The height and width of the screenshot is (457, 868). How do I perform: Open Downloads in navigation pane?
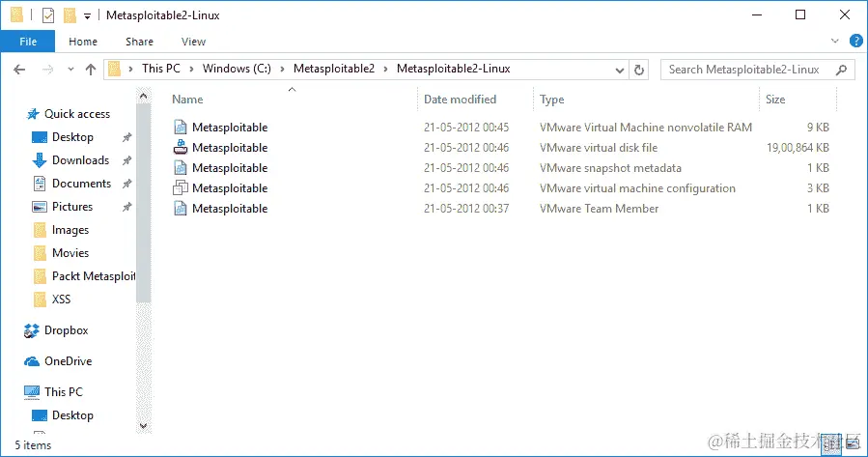pos(80,160)
